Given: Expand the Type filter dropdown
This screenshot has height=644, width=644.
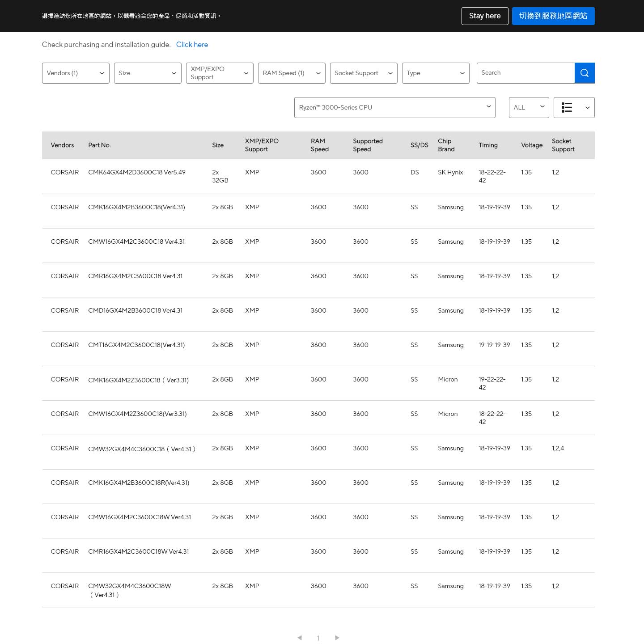Looking at the screenshot, I should click(x=436, y=73).
